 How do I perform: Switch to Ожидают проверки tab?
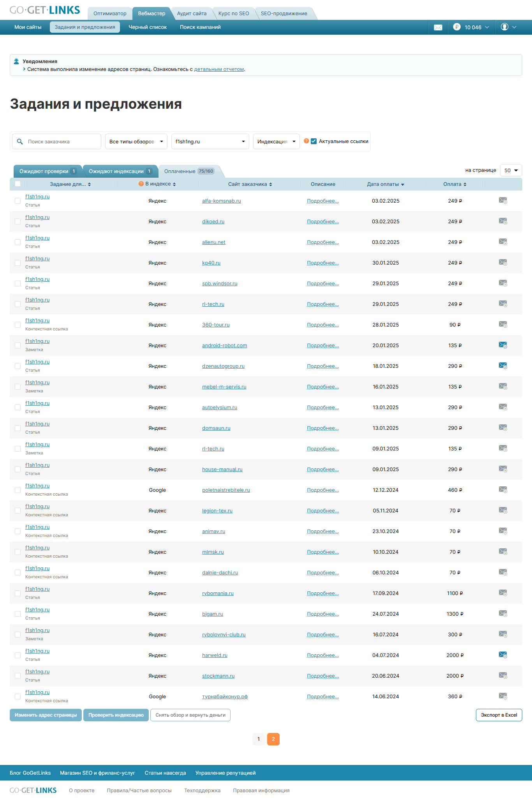(x=48, y=171)
